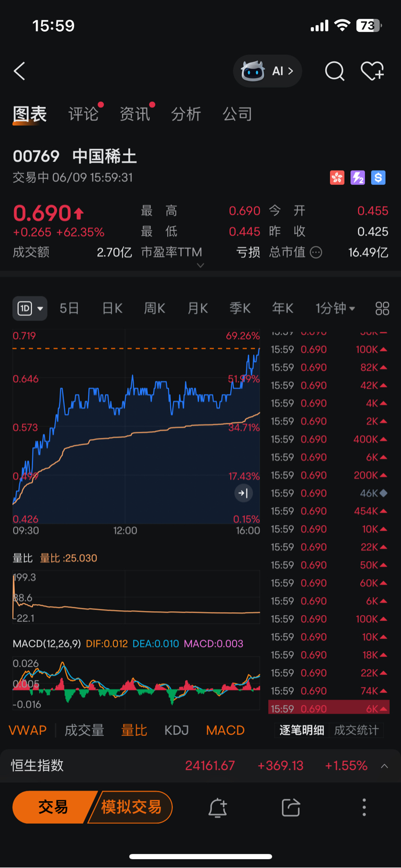Tap the 今开 0.455 value
This screenshot has width=401, height=868.
(373, 211)
